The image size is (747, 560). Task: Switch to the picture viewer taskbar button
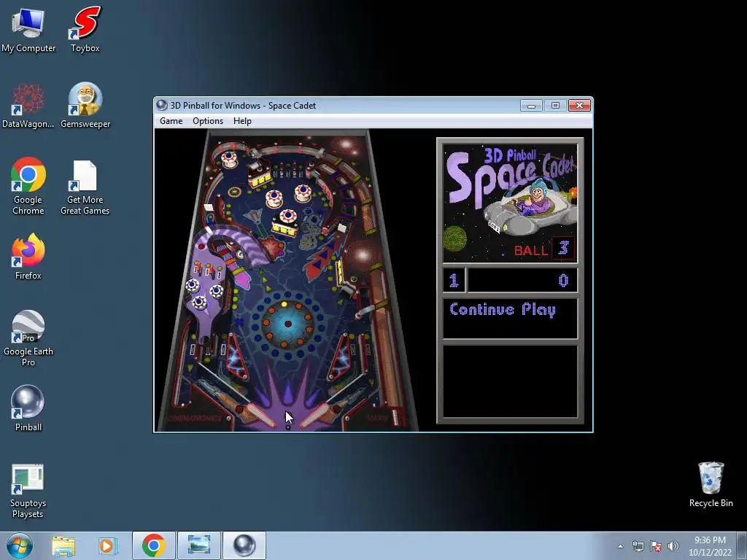(x=198, y=545)
